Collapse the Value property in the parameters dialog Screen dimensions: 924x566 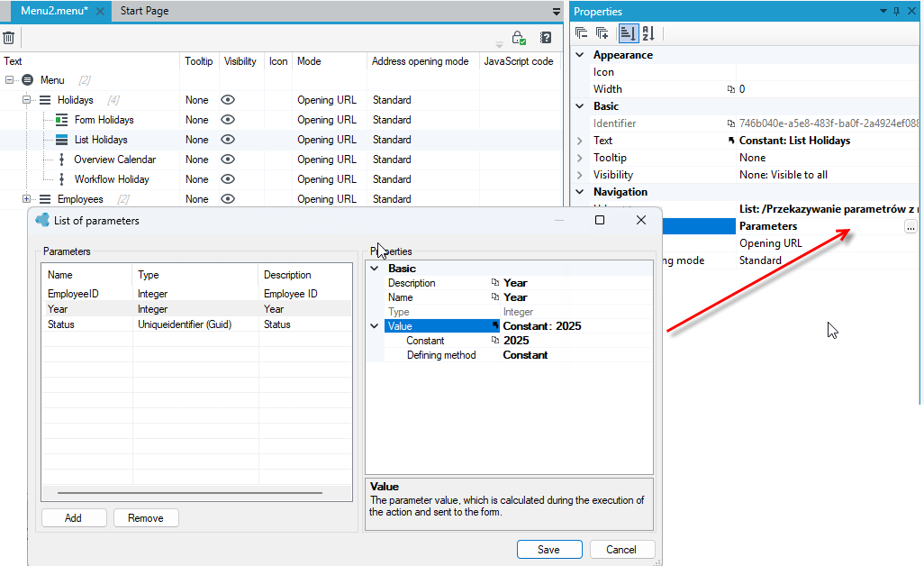tap(375, 326)
